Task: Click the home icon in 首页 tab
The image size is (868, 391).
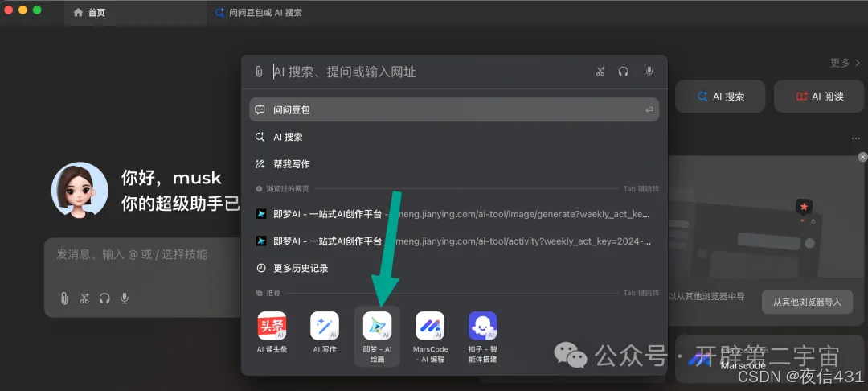Action: (x=78, y=12)
